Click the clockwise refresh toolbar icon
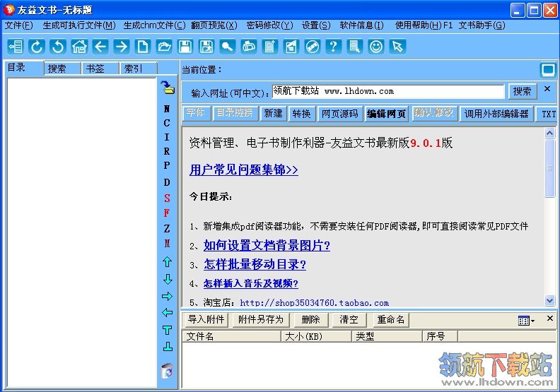Viewport: 560px width, 392px height. click(x=37, y=47)
